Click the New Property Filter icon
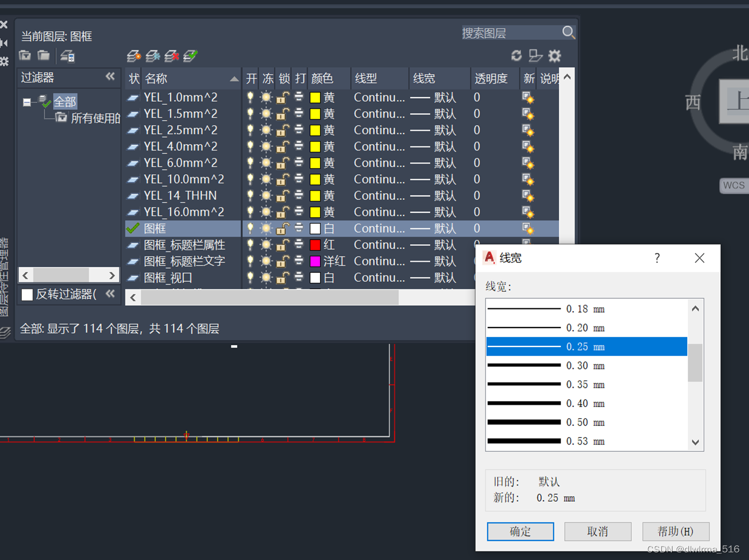Image resolution: width=749 pixels, height=560 pixels. [25, 56]
